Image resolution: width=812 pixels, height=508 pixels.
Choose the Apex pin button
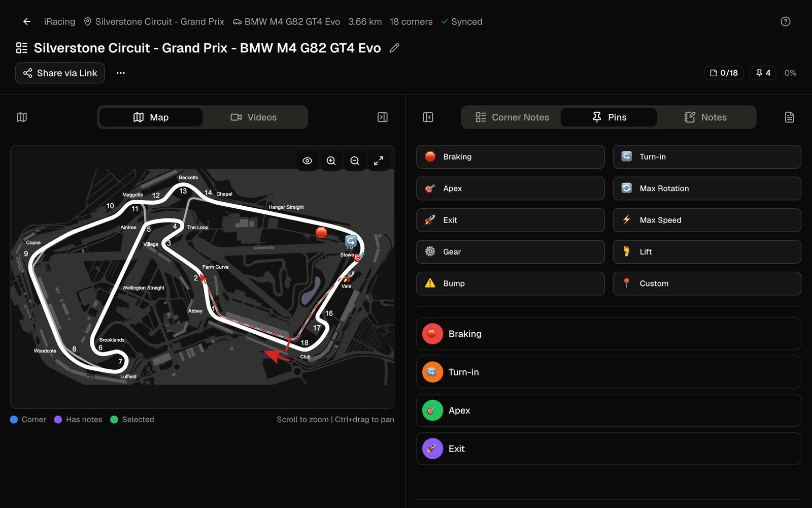tap(510, 188)
